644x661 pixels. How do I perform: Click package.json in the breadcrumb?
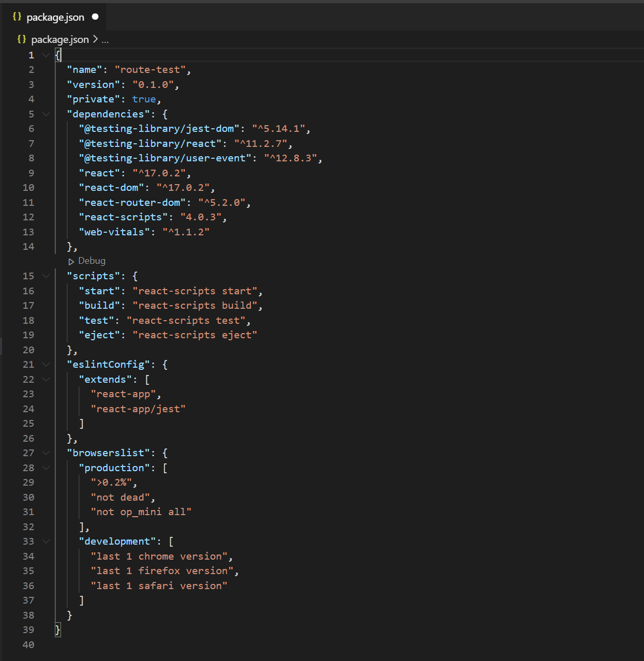[x=60, y=40]
